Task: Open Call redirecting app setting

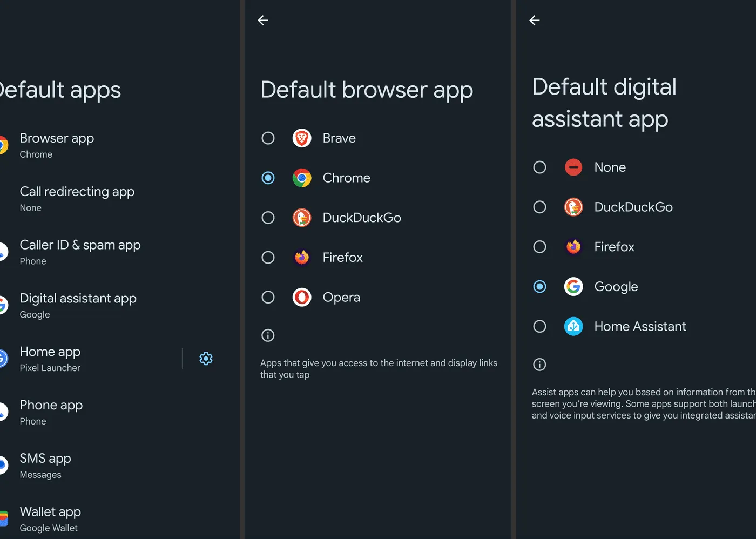Action: (77, 199)
